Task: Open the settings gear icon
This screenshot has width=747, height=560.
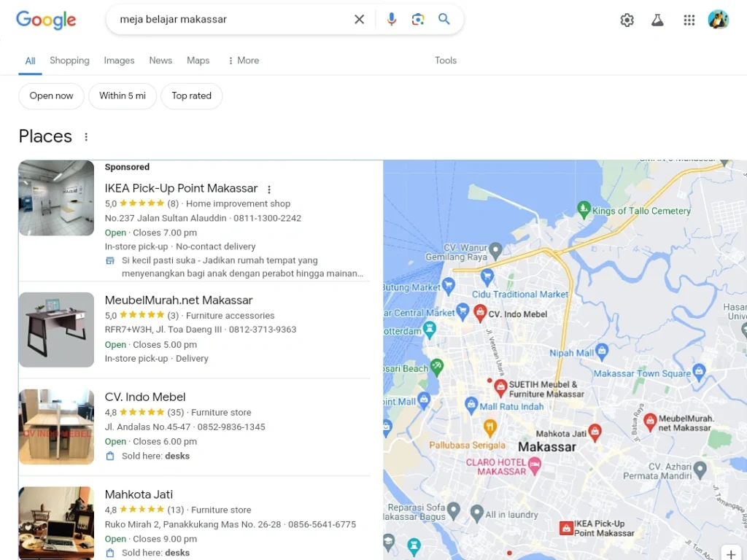Action: click(627, 20)
